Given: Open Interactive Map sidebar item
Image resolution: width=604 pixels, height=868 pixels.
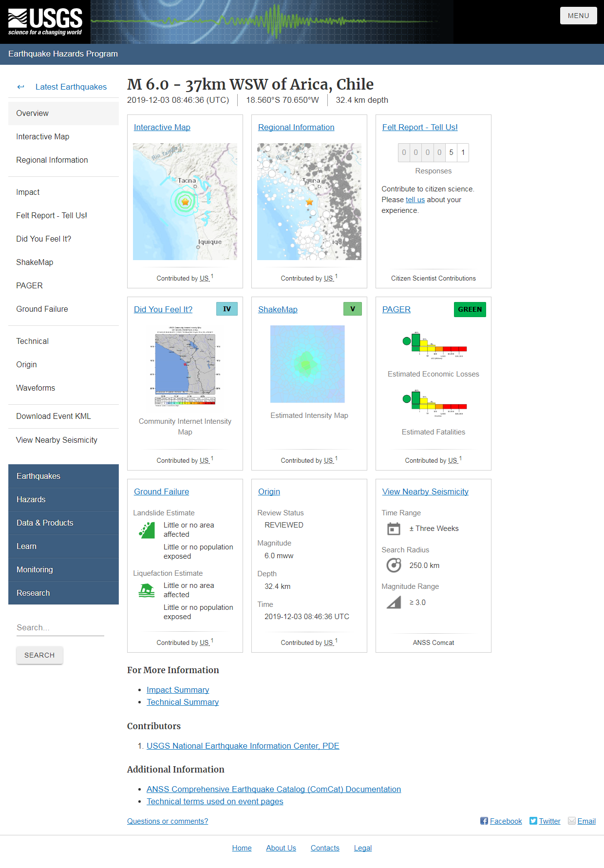Looking at the screenshot, I should click(x=63, y=136).
